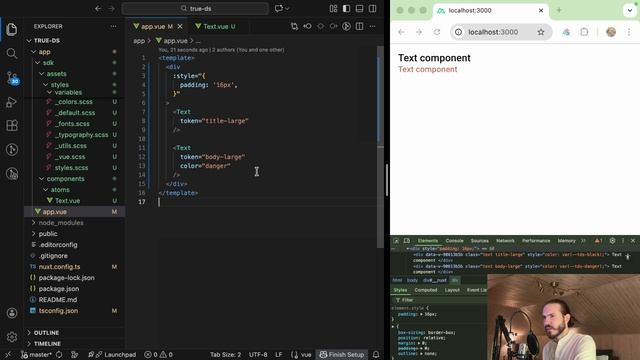Toggle DevTools device toolbar icon
Viewport: 640px width, 360px height.
point(407,241)
